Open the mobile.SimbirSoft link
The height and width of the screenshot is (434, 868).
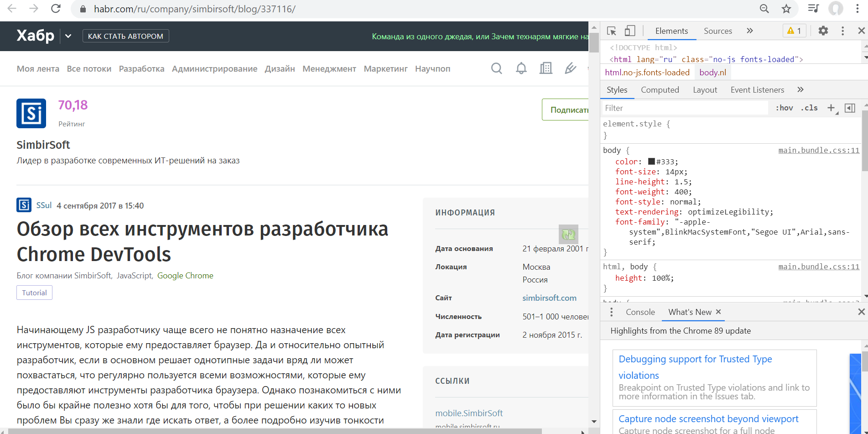click(x=469, y=413)
